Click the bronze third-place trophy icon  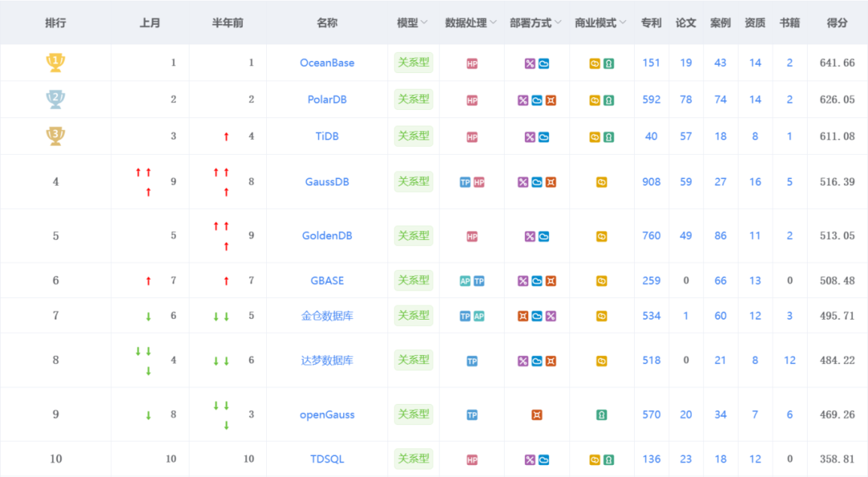55,137
